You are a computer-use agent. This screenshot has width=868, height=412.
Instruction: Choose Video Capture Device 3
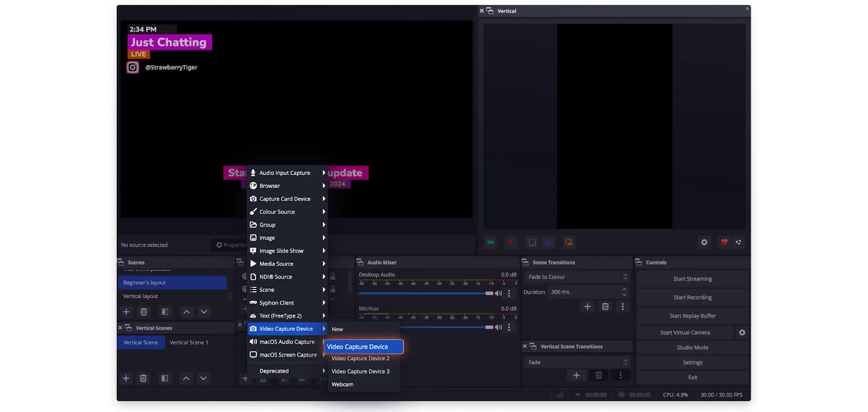[363, 371]
